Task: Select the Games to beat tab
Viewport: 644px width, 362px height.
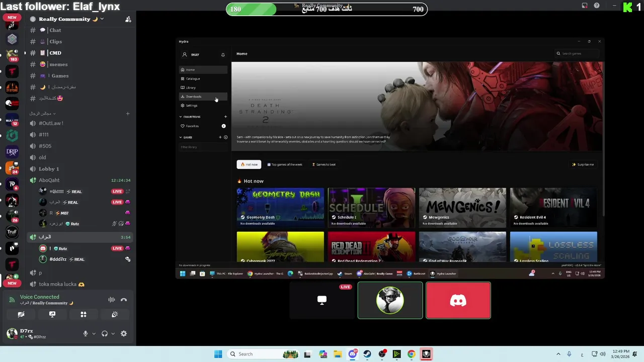Action: tap(324, 164)
